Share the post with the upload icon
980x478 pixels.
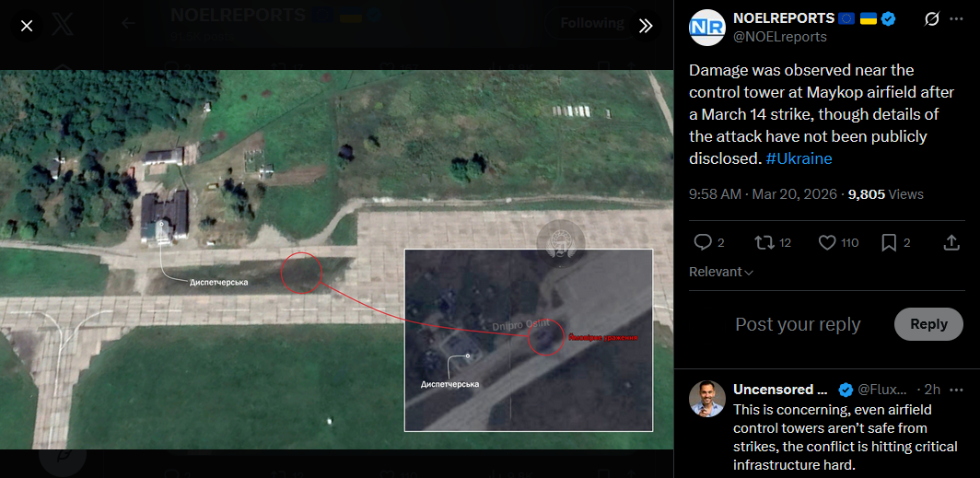[x=951, y=242]
